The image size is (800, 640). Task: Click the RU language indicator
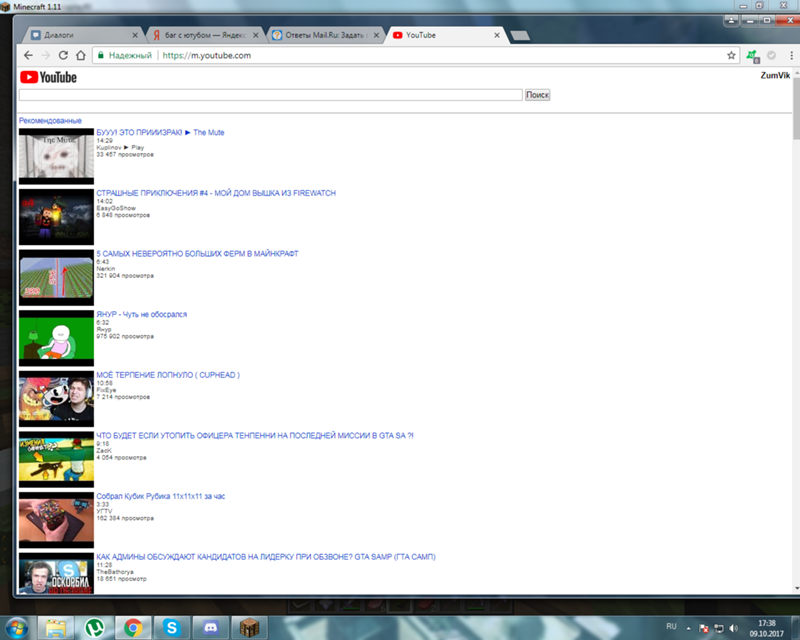(671, 626)
